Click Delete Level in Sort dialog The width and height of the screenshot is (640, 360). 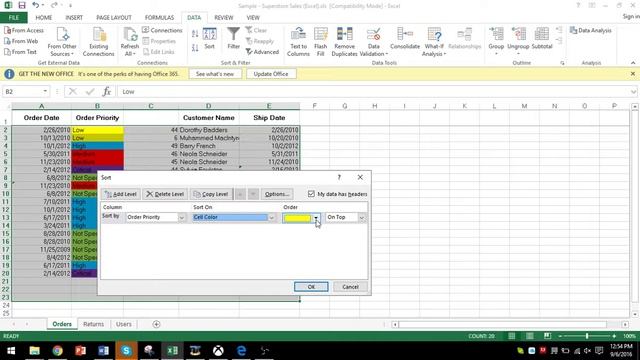pos(165,194)
